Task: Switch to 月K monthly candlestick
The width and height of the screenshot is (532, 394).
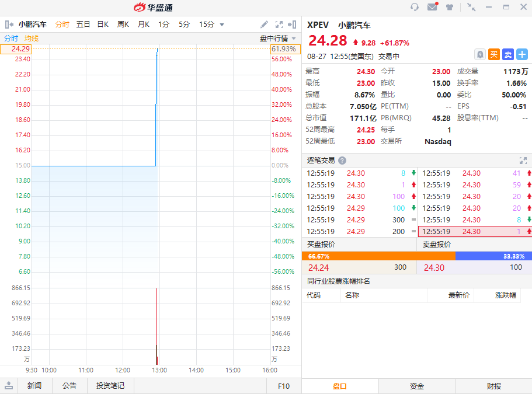Action: pyautogui.click(x=144, y=25)
